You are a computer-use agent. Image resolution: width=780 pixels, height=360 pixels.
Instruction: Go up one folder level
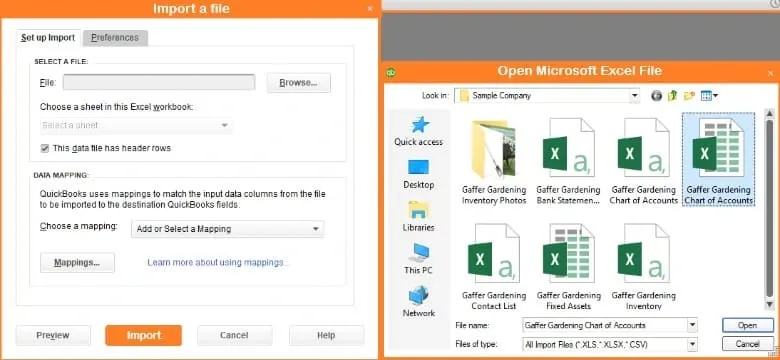(x=673, y=95)
